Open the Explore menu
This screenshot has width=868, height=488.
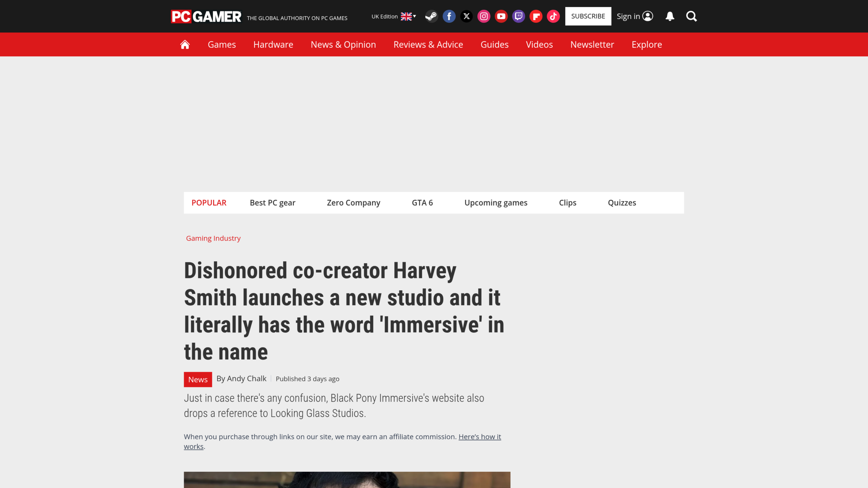(647, 44)
